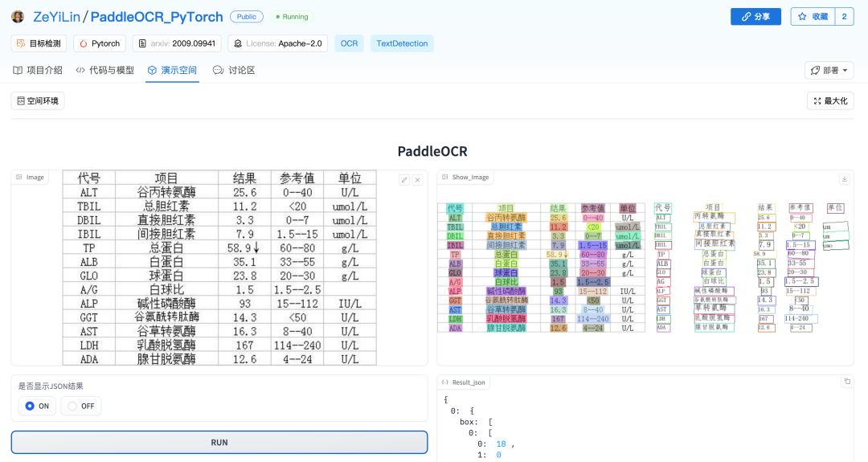Viewport: 868px width, 462px height.
Task: Select the OFF radio option
Action: point(81,406)
